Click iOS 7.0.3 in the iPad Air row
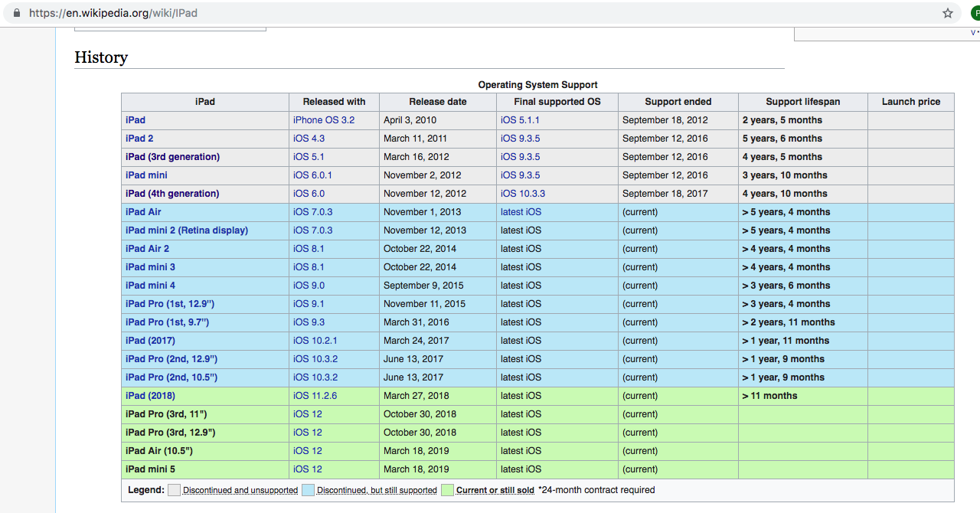Screen dimensions: 980x513 click(x=312, y=212)
